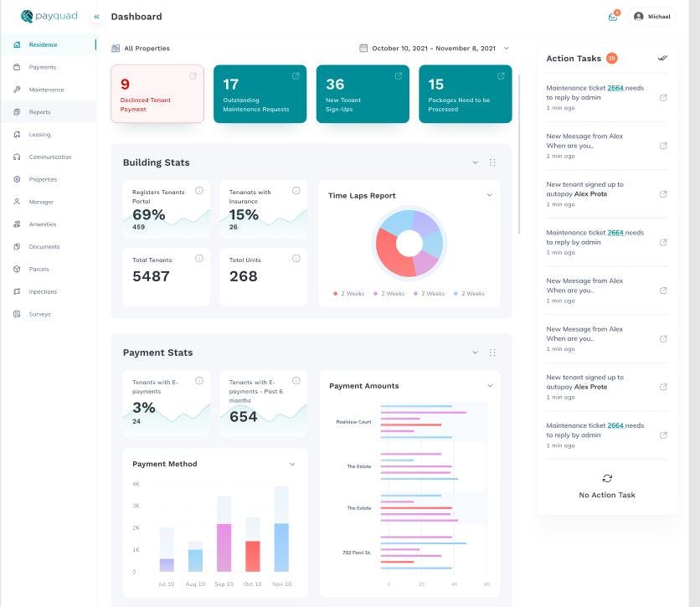This screenshot has height=607, width=700.
Task: Select the Payments icon in the sidebar
Action: pos(17,67)
